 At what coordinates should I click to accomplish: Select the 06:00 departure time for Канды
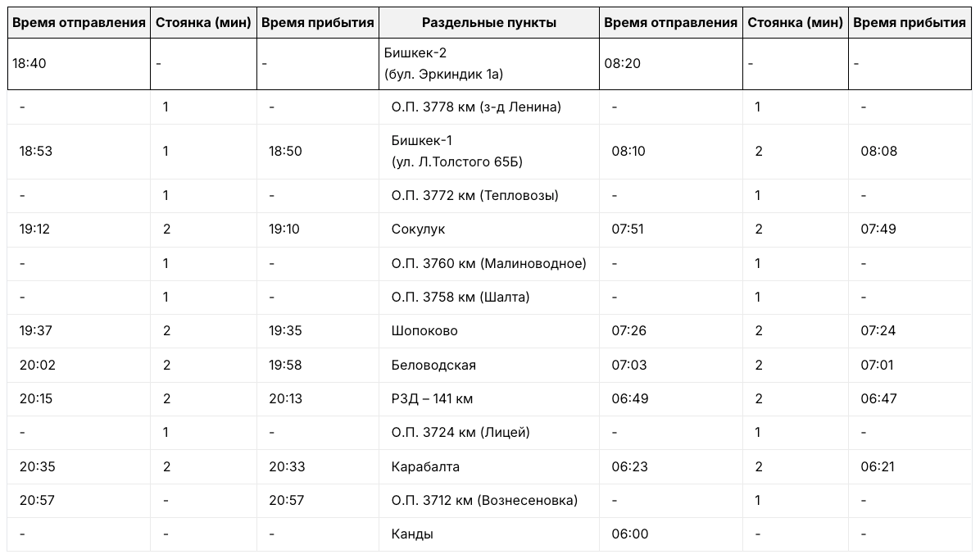tap(629, 534)
